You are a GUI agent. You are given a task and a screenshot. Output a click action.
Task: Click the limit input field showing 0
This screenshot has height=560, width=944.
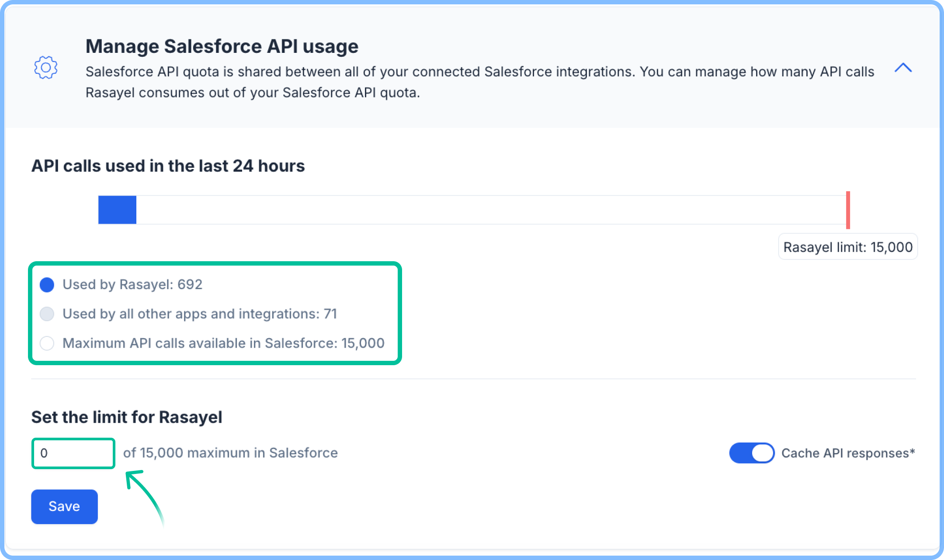(x=73, y=453)
